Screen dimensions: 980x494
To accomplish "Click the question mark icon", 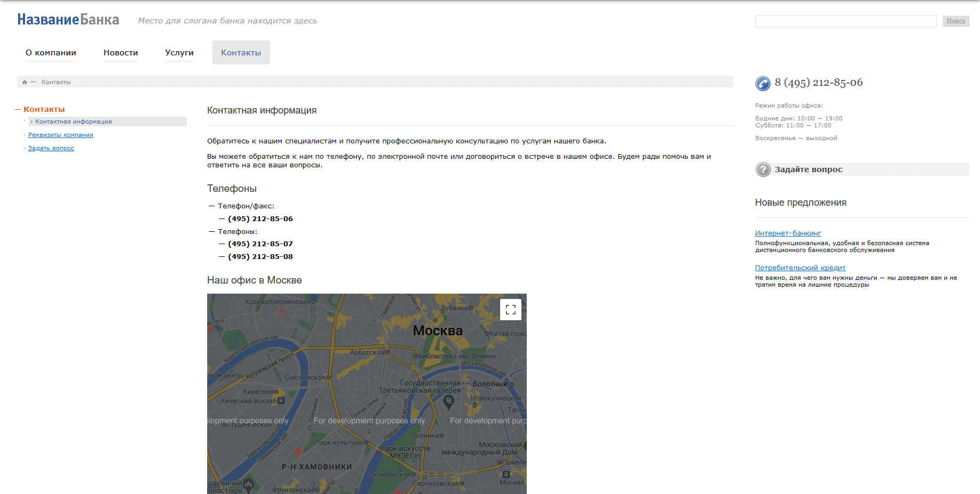I will [763, 169].
